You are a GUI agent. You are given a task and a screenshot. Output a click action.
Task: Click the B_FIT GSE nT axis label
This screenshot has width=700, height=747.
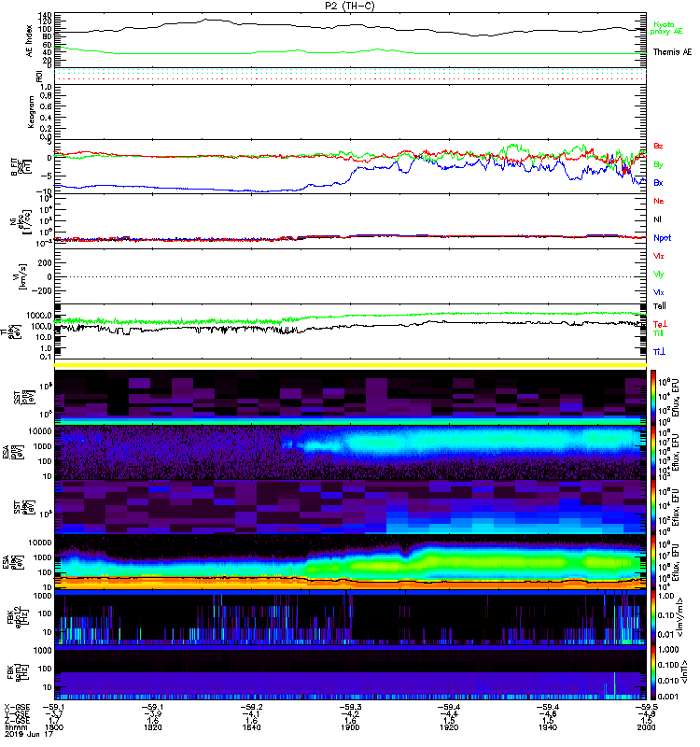[21, 167]
